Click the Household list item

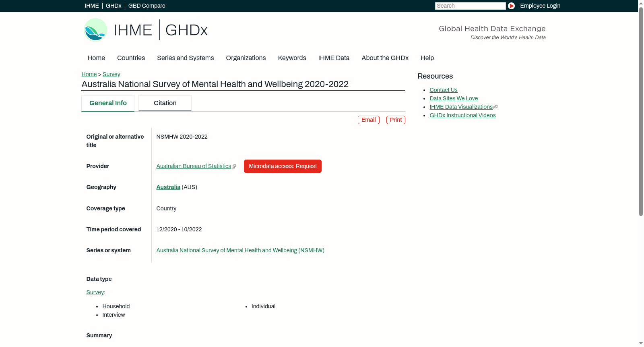tap(116, 306)
